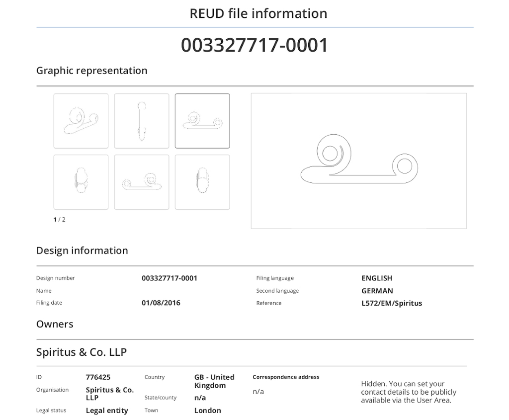509x420 pixels.
Task: Click the highlighted third thumbnail in top row
Action: tap(202, 121)
